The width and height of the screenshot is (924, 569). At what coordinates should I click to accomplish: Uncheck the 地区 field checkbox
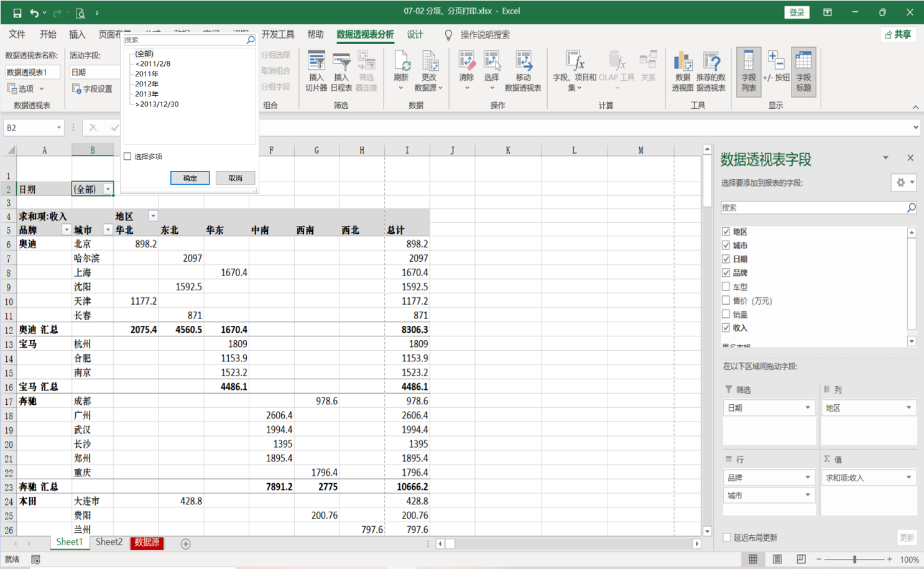click(726, 231)
